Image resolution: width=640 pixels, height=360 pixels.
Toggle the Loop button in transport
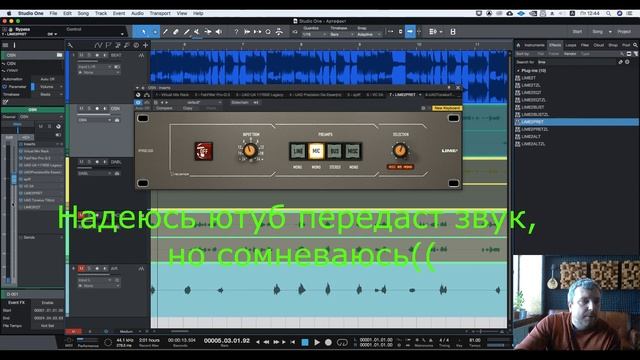click(x=342, y=342)
